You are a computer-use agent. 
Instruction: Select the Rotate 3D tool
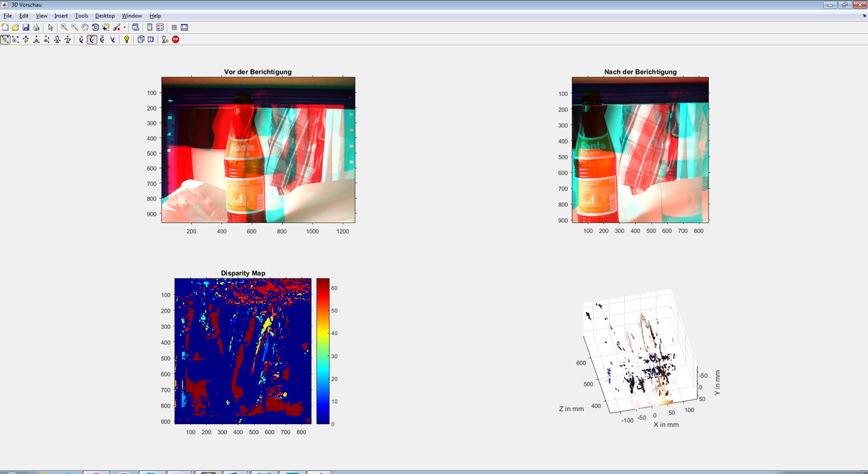click(x=95, y=27)
